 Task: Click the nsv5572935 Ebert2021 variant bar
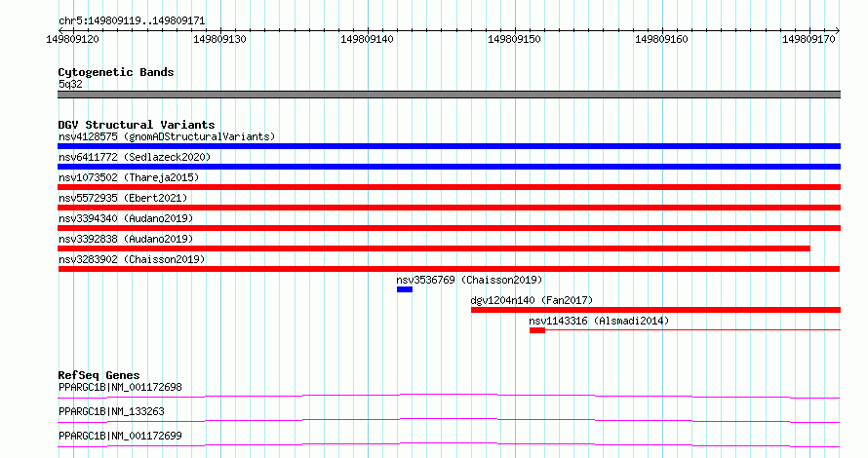(449, 208)
